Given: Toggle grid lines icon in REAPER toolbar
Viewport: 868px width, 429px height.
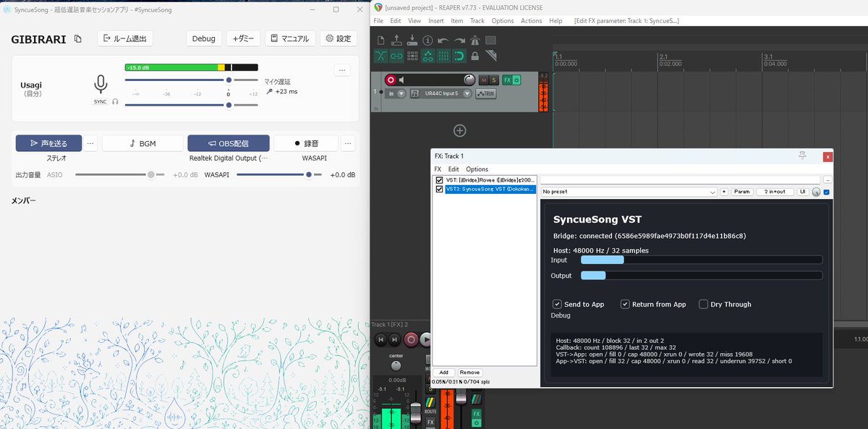Looking at the screenshot, I should pos(443,56).
